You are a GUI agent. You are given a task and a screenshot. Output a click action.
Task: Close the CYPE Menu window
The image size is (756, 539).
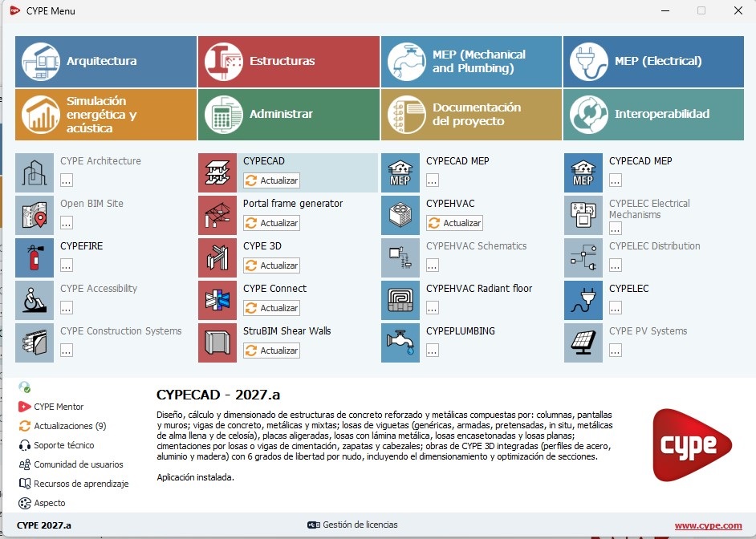tap(738, 10)
